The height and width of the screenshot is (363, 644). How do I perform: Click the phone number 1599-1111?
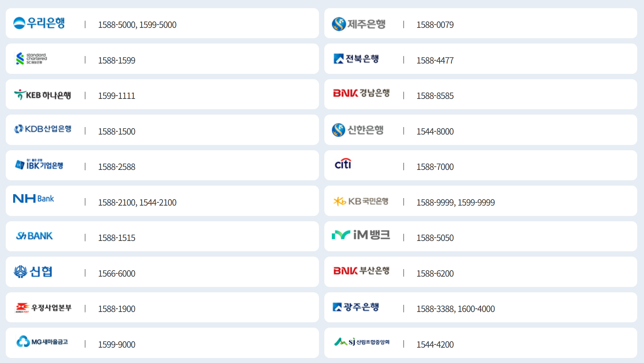point(117,96)
